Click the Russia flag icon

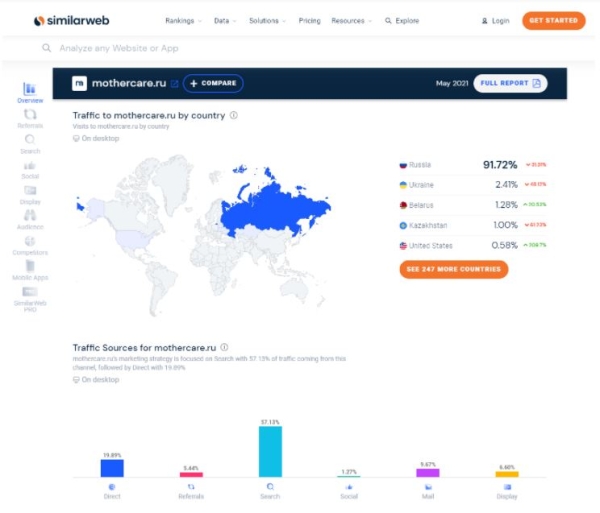point(403,165)
